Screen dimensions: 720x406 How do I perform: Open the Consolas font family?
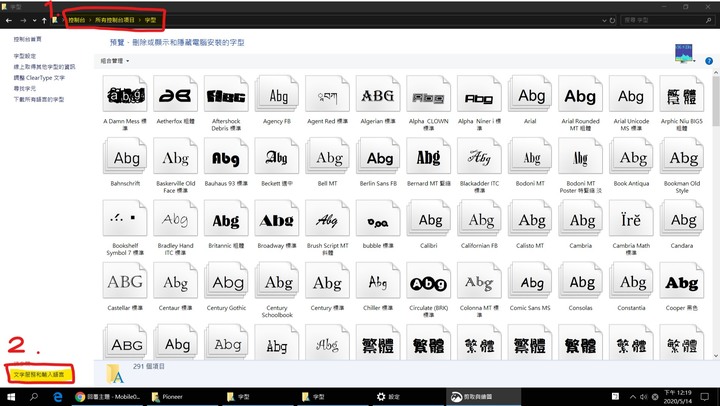pyautogui.click(x=580, y=281)
